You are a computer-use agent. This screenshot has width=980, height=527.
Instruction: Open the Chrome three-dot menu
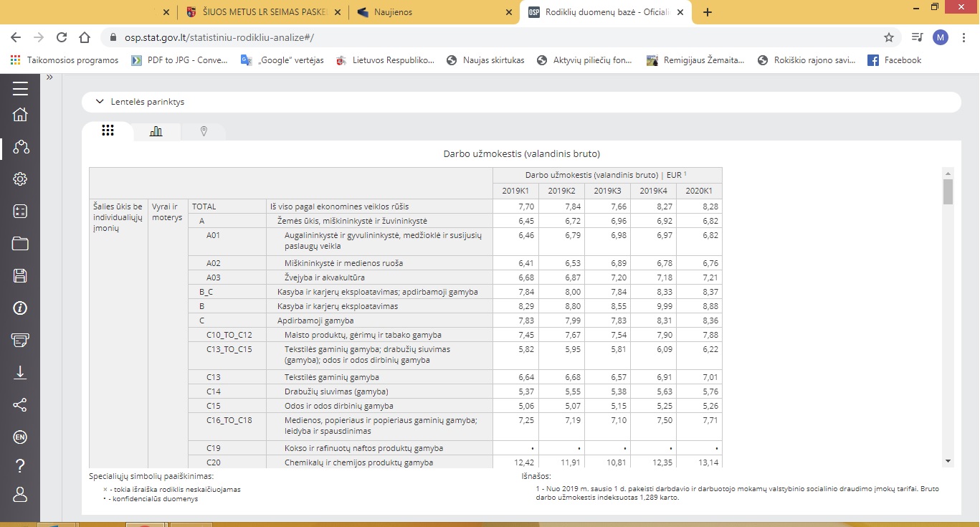pyautogui.click(x=964, y=37)
